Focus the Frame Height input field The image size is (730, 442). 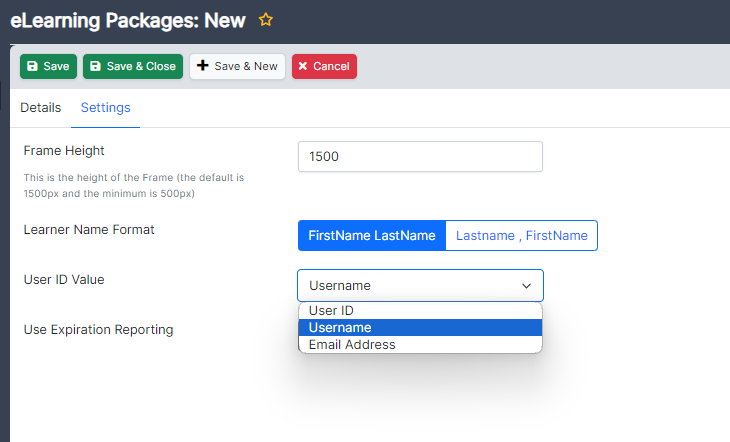[x=420, y=157]
